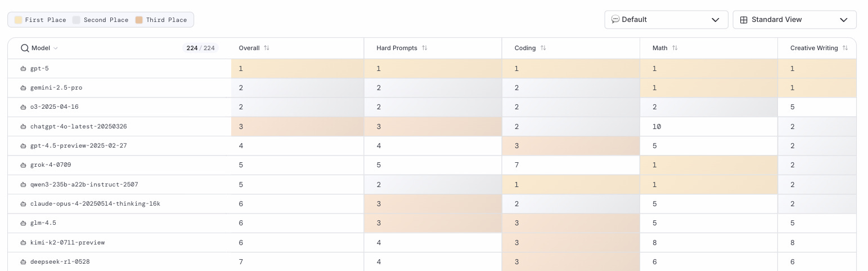Image resolution: width=868 pixels, height=271 pixels.
Task: Sort by Overall using its sort arrows icon
Action: [x=267, y=48]
